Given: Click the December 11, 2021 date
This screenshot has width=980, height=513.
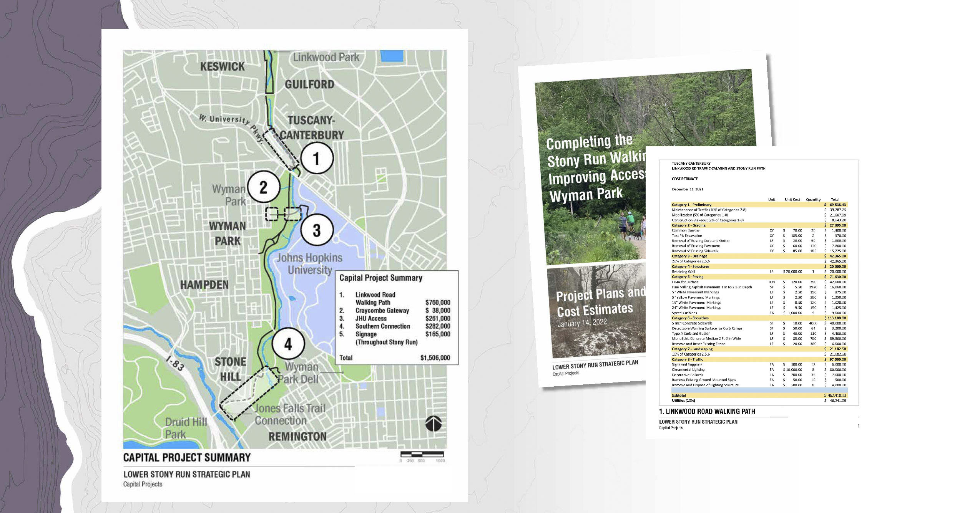Looking at the screenshot, I should (688, 189).
